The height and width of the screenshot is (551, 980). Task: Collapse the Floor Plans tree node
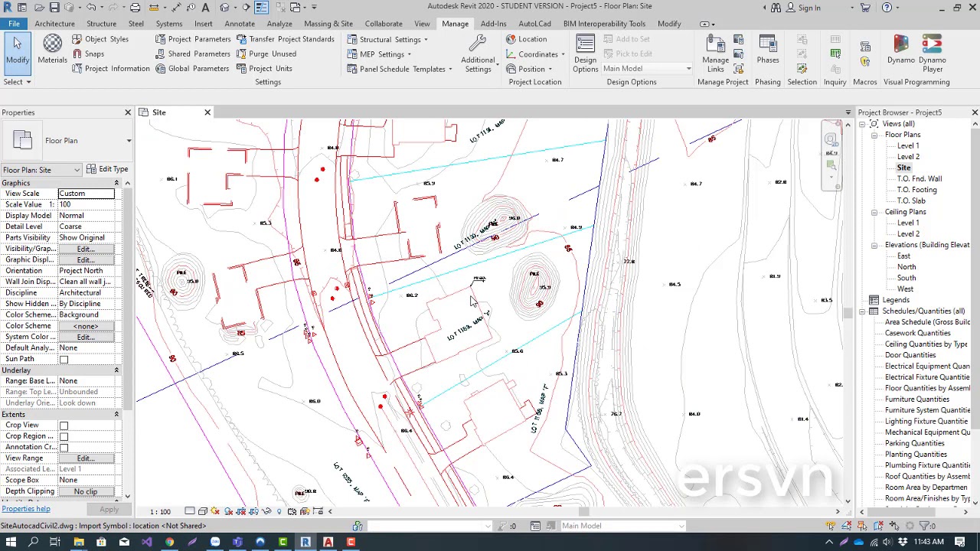(x=874, y=135)
